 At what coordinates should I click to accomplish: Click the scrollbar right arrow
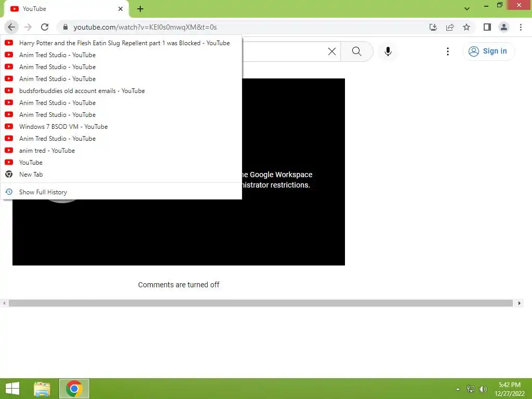tap(519, 303)
